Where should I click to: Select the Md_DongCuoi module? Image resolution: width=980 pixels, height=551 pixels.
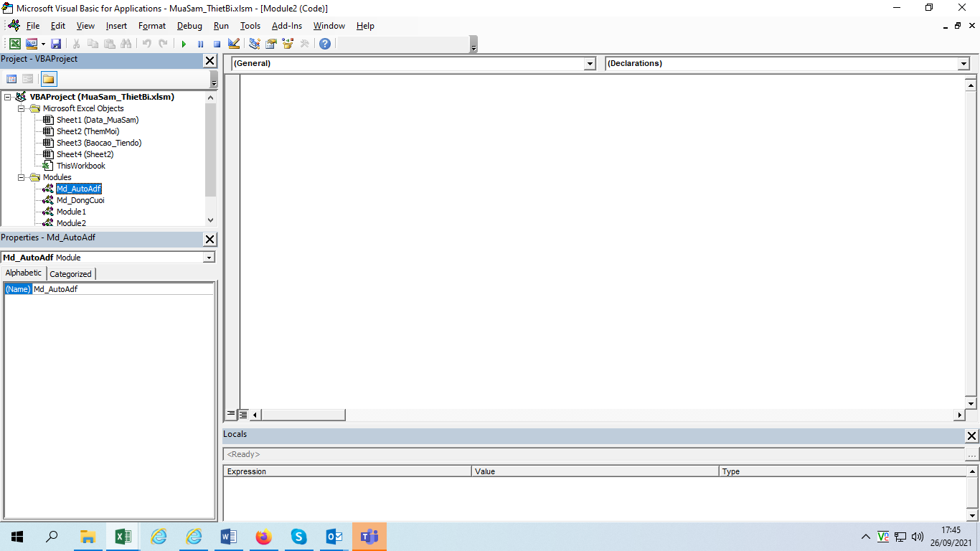[80, 200]
